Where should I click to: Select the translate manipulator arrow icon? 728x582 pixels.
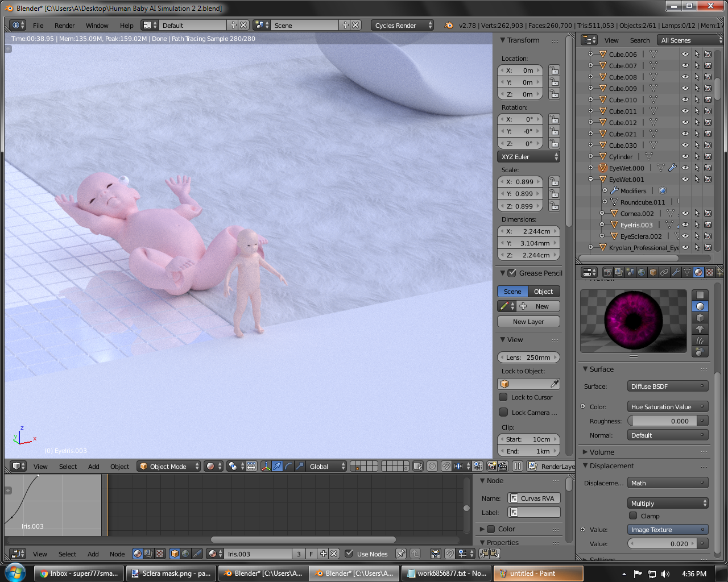(x=277, y=466)
